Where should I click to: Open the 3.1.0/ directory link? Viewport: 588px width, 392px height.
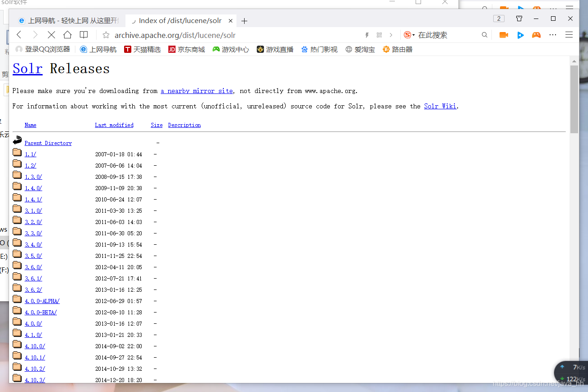pyautogui.click(x=33, y=211)
